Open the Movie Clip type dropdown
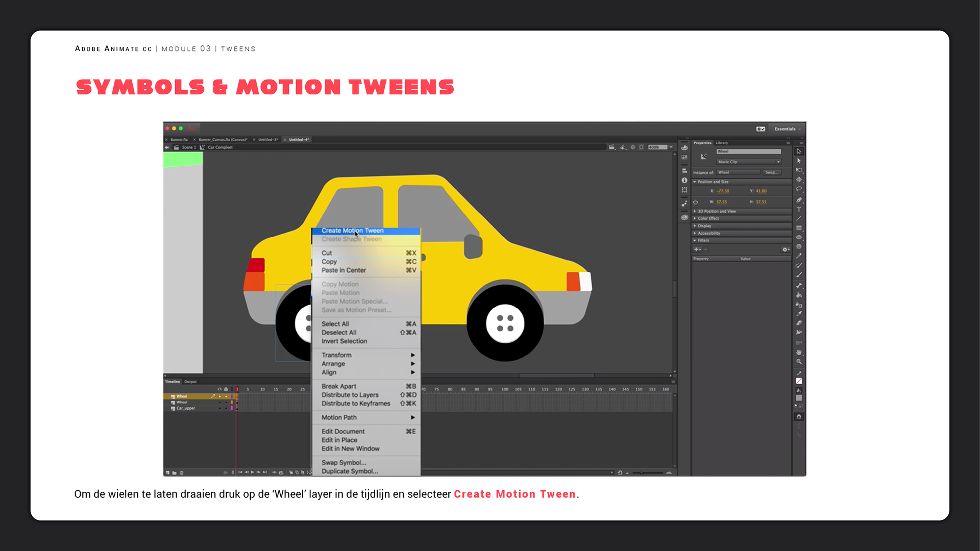Screen dimensions: 980x551 [x=749, y=162]
